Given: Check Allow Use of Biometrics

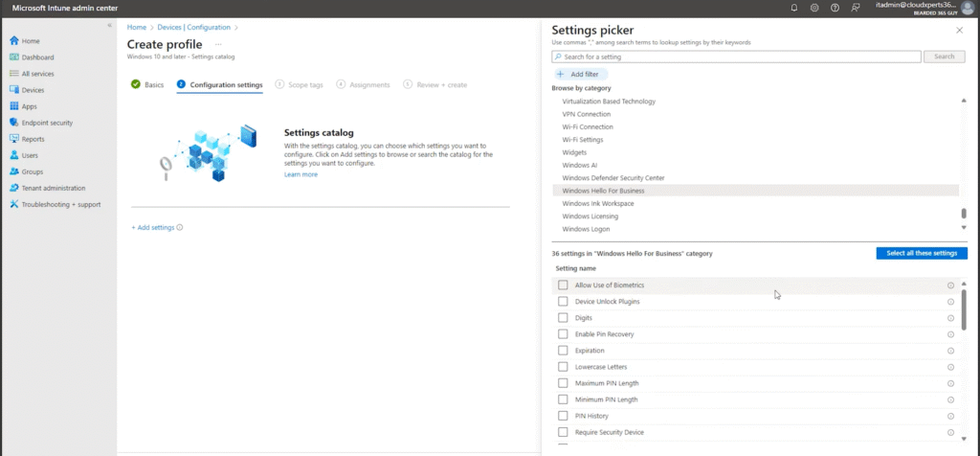Looking at the screenshot, I should click(x=563, y=285).
